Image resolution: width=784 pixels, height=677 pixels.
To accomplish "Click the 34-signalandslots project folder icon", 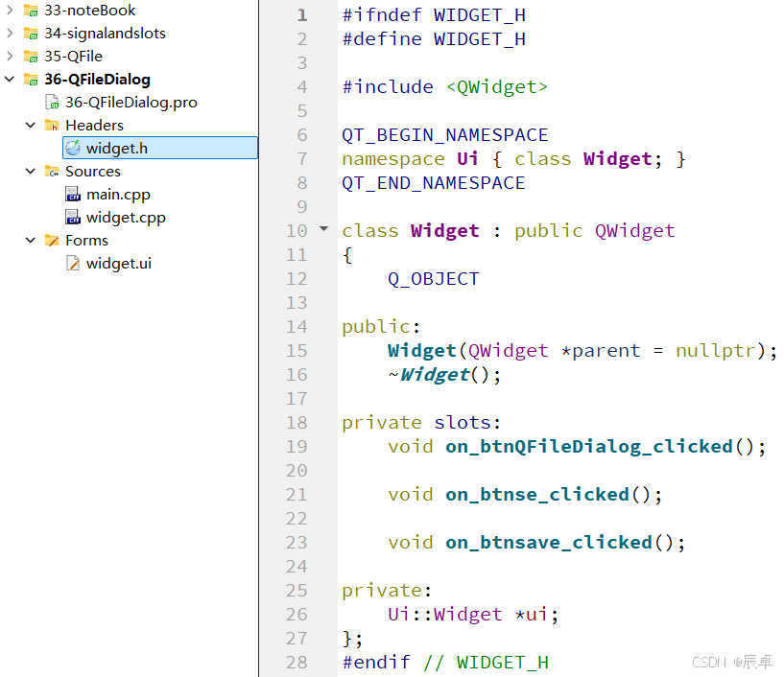I will point(31,34).
